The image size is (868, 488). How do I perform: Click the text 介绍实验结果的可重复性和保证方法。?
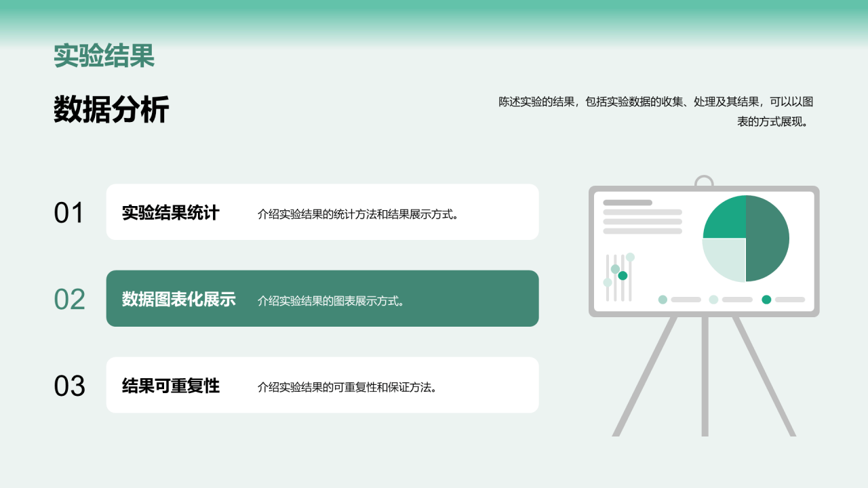pyautogui.click(x=349, y=388)
